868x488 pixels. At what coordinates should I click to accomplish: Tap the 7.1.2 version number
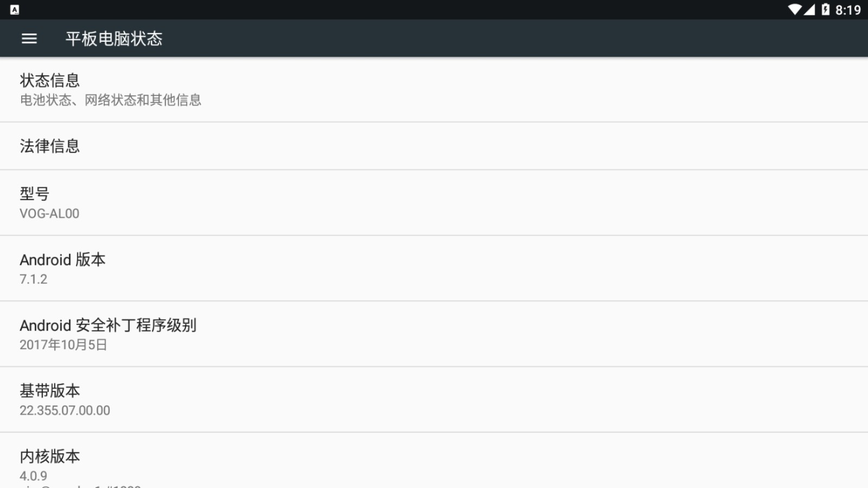[x=34, y=279]
